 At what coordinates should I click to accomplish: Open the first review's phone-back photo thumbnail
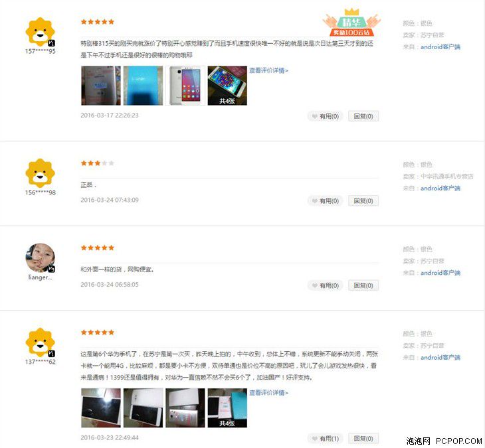(101, 86)
